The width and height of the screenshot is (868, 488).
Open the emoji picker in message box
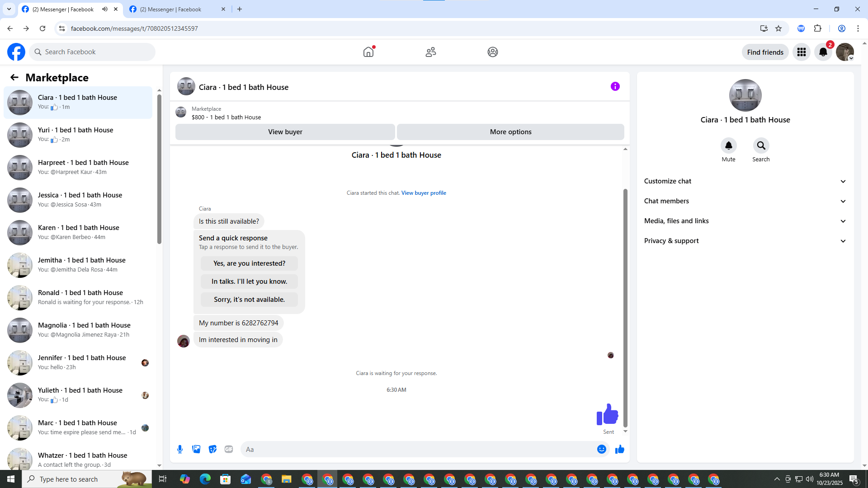click(x=601, y=449)
